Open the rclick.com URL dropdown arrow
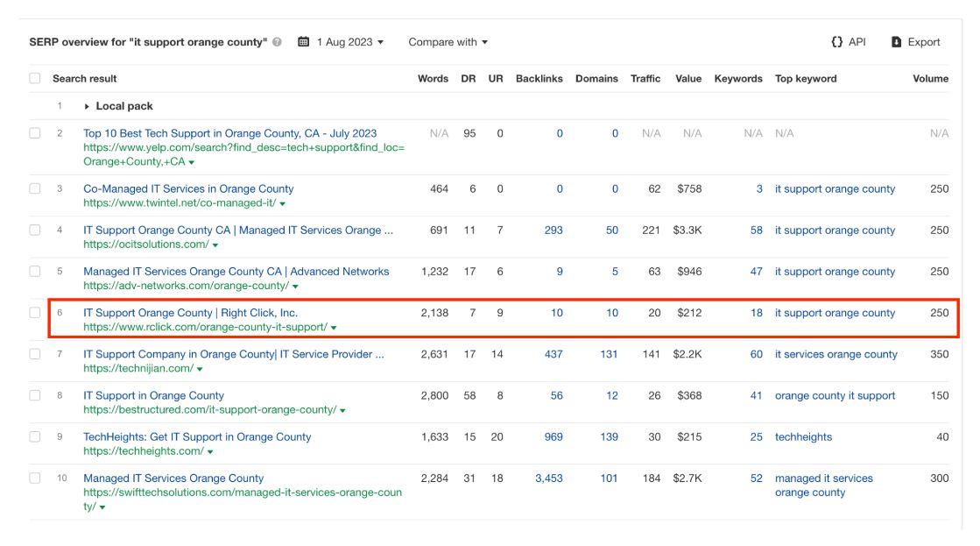This screenshot has width=980, height=546. click(x=334, y=328)
